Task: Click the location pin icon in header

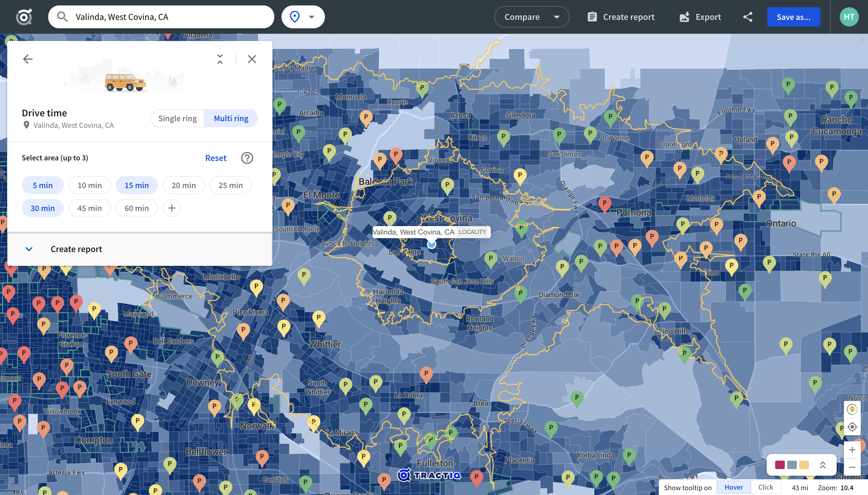Action: [x=295, y=17]
